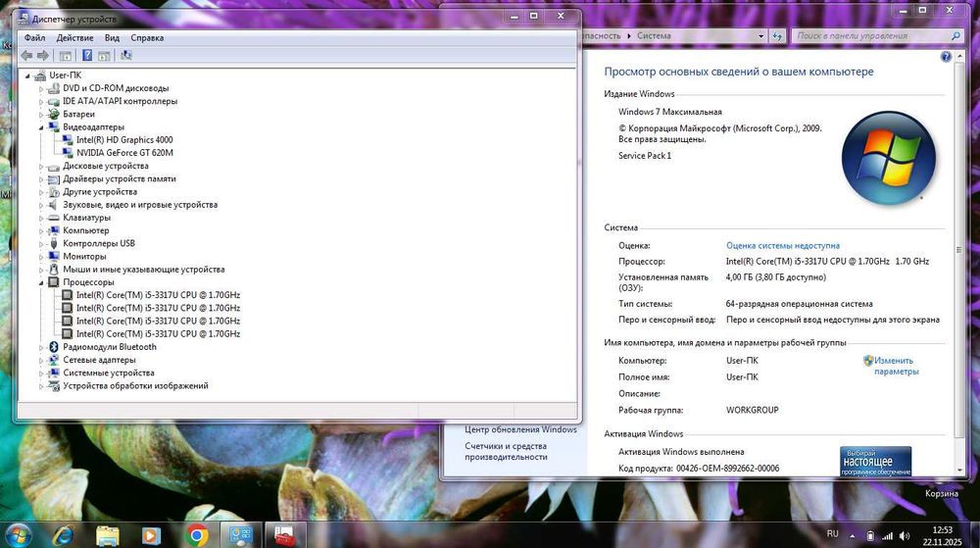Click the genuine software настоящее banner
This screenshot has width=980, height=548.
875,461
